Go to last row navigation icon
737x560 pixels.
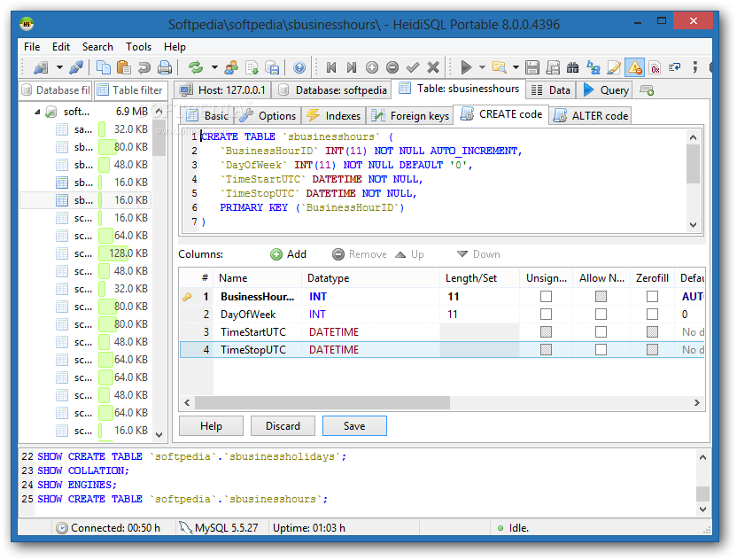[351, 67]
